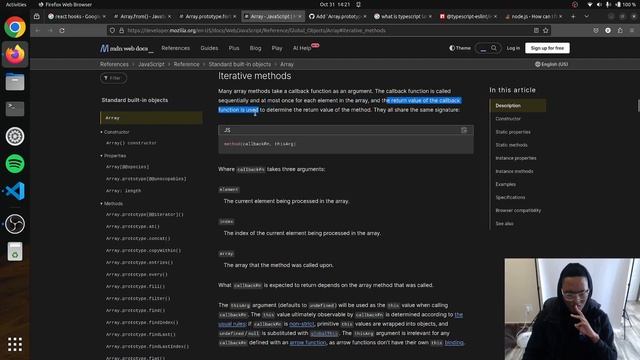The height and width of the screenshot is (360, 640).
Task: Open Google Chrome from the dock
Action: 15,27
